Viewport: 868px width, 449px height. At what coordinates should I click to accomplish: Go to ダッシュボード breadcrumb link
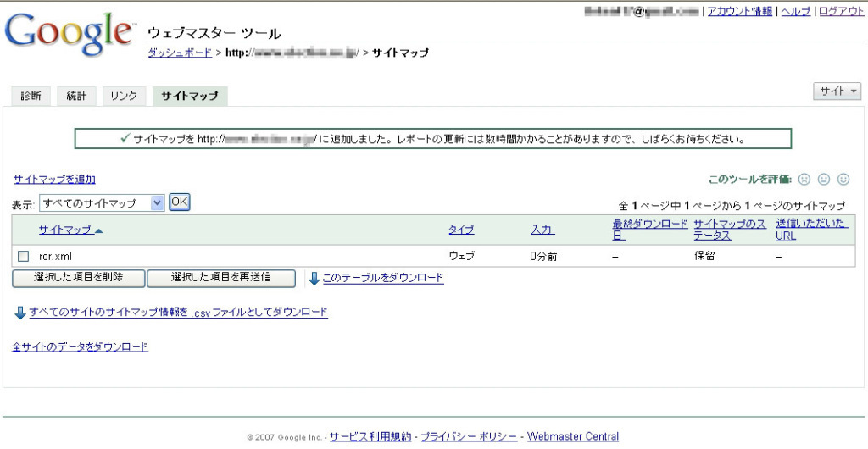click(x=180, y=53)
